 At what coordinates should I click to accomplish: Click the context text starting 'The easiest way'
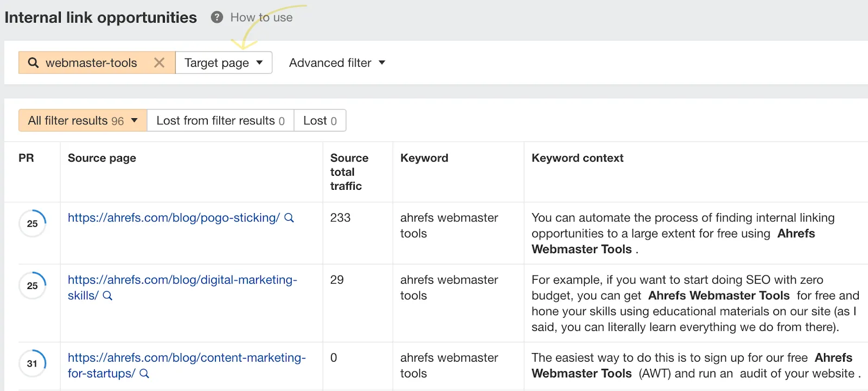(x=696, y=366)
